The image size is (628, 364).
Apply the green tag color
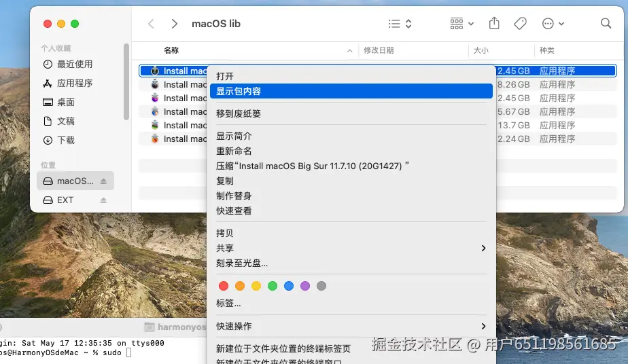[273, 286]
